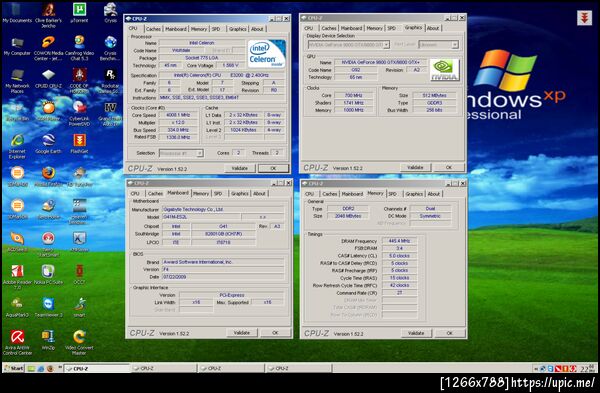Open the COWON Media Center shortcut

(48, 48)
